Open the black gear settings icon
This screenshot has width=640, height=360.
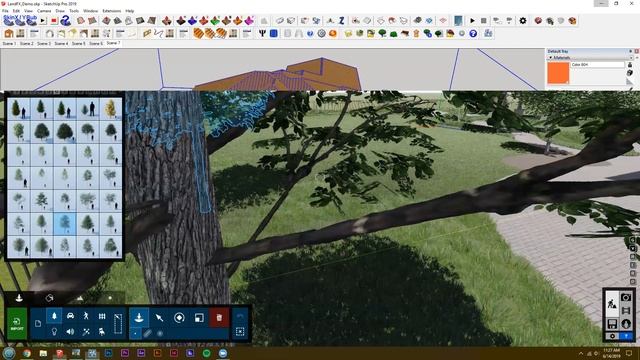pyautogui.click(x=523, y=20)
